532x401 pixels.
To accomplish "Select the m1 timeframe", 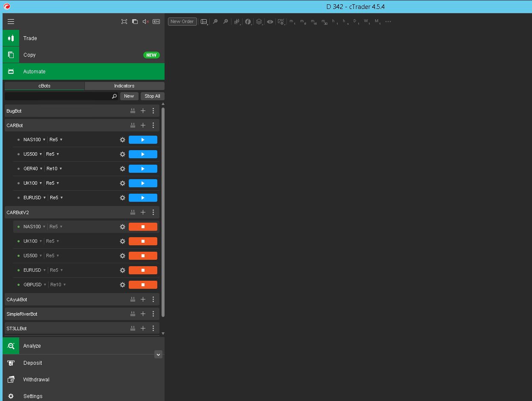I will coord(292,21).
